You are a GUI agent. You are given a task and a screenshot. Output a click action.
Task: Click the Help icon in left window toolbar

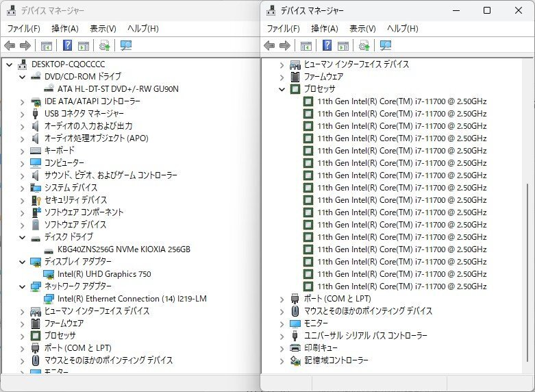[x=68, y=45]
